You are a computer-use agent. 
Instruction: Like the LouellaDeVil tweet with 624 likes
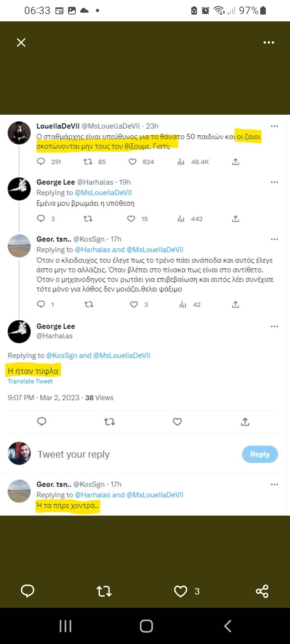133,162
